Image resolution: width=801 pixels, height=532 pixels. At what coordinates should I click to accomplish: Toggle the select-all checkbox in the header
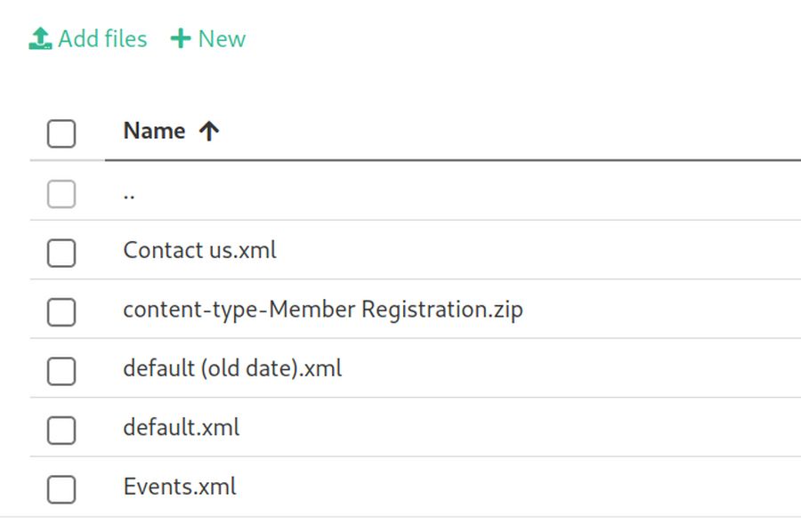(61, 134)
